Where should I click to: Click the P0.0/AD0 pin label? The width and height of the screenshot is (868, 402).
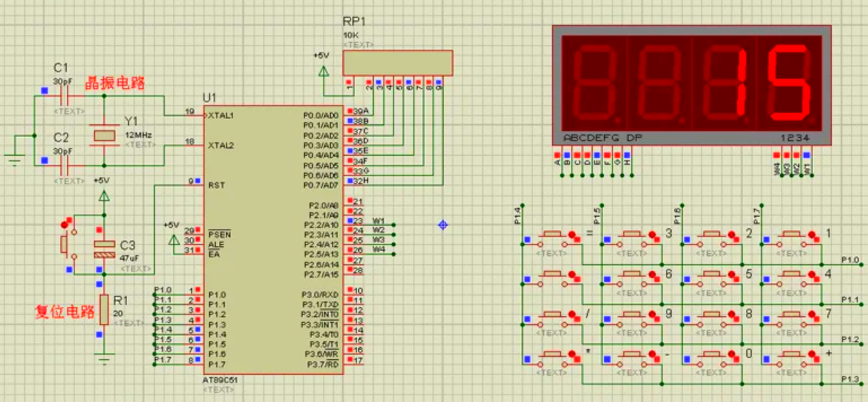[x=320, y=115]
